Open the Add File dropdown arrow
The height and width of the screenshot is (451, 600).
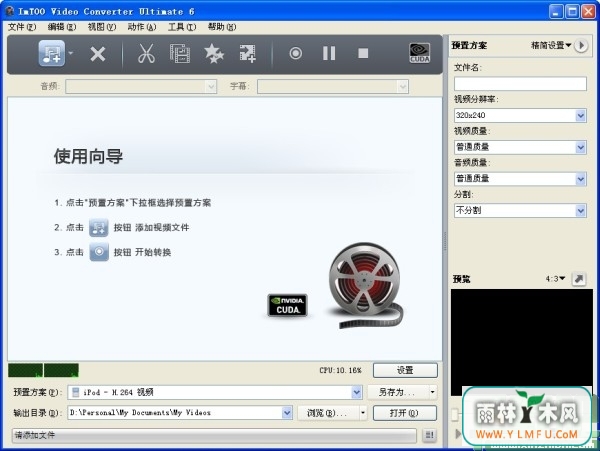[x=70, y=53]
